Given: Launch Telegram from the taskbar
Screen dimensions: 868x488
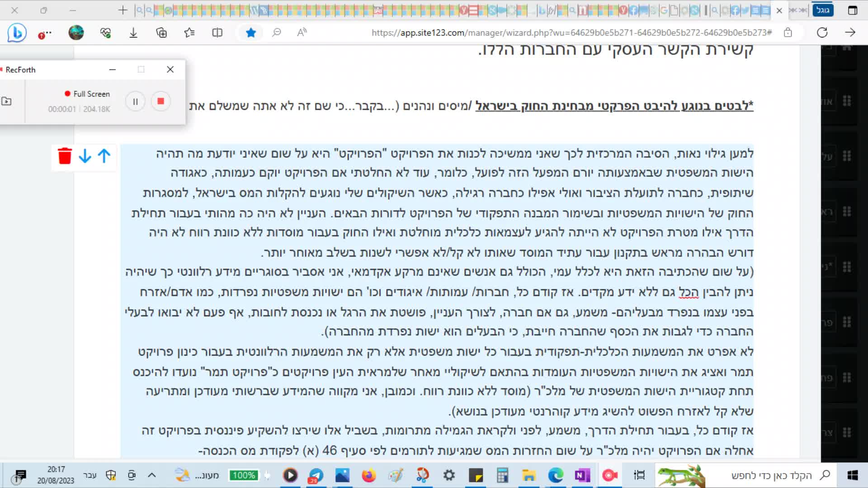Looking at the screenshot, I should pyautogui.click(x=316, y=475).
